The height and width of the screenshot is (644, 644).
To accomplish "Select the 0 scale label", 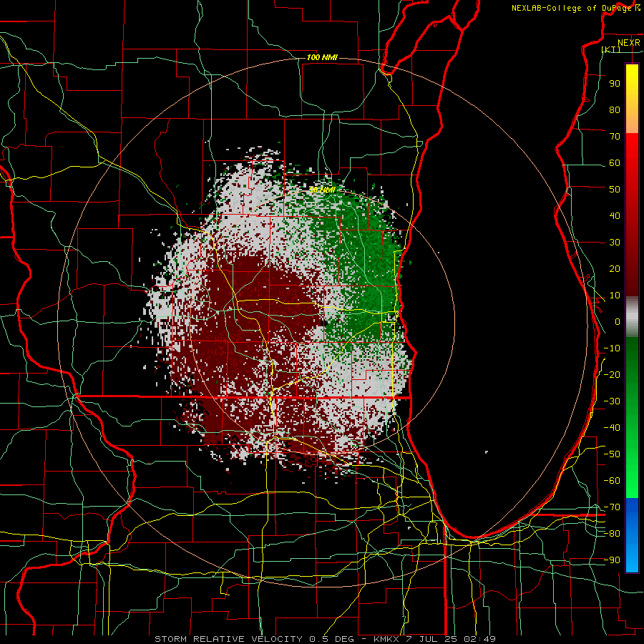I will 618,321.
